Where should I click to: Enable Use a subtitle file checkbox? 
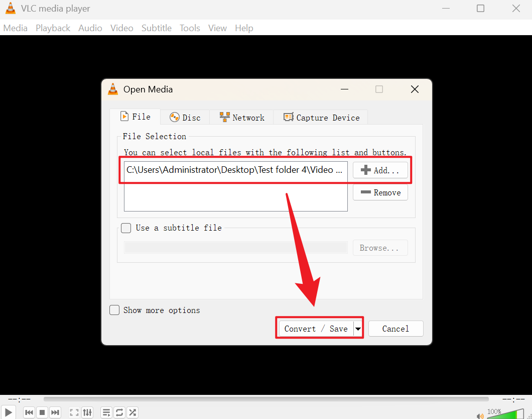126,228
